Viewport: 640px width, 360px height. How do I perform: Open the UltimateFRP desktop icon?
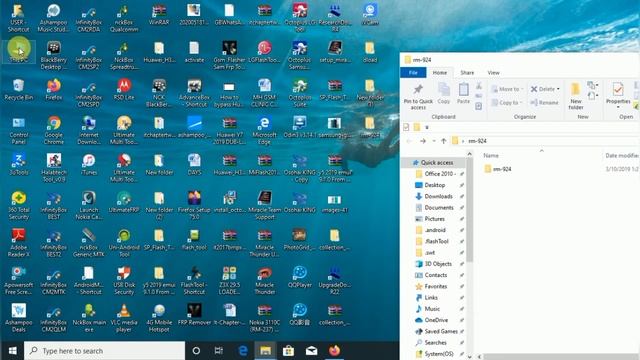[x=124, y=202]
